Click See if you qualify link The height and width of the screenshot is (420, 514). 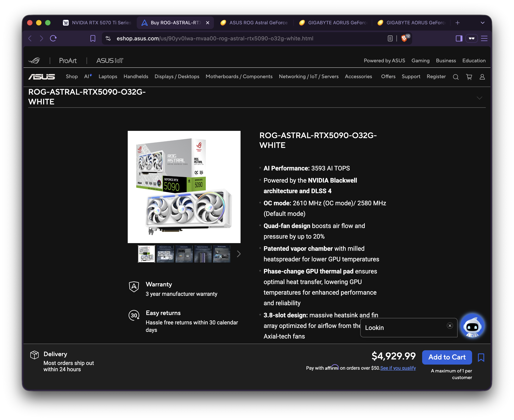pos(398,368)
